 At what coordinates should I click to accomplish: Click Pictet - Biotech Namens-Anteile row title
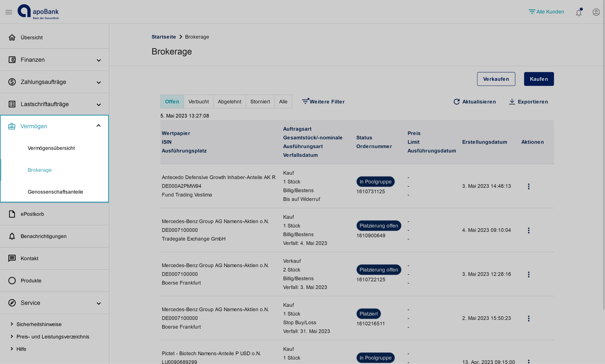coord(211,353)
